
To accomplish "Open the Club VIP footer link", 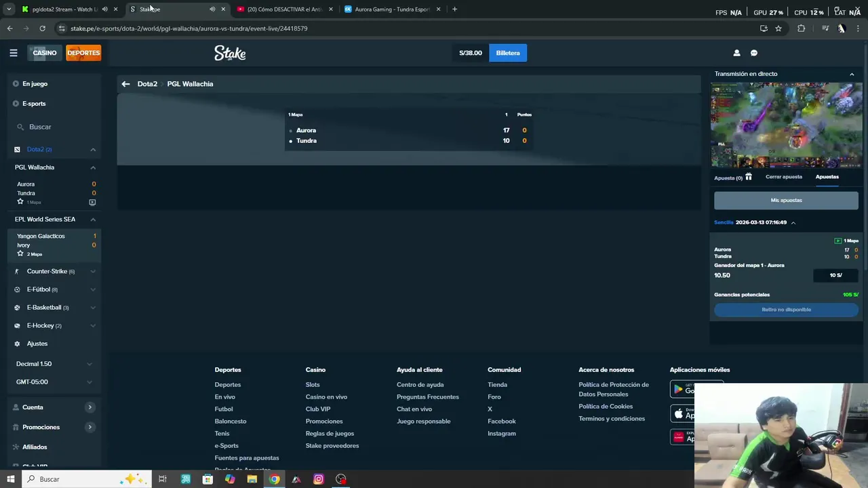I will point(318,409).
